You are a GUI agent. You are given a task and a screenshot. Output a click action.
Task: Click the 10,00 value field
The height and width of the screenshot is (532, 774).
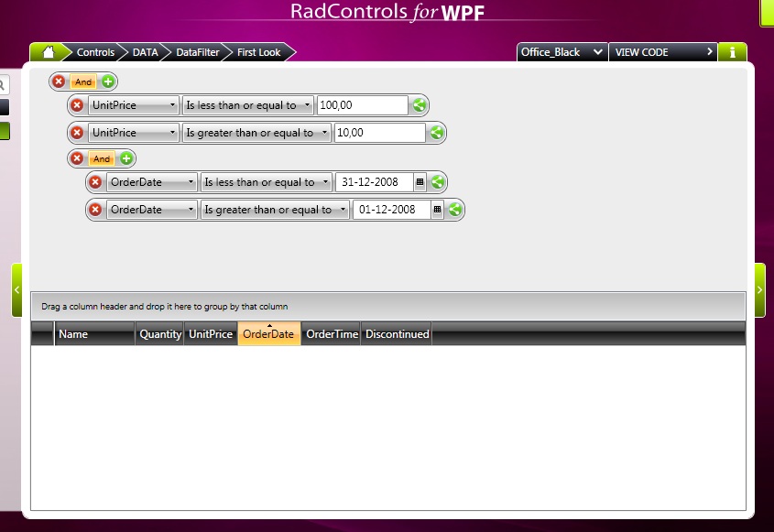pyautogui.click(x=379, y=133)
